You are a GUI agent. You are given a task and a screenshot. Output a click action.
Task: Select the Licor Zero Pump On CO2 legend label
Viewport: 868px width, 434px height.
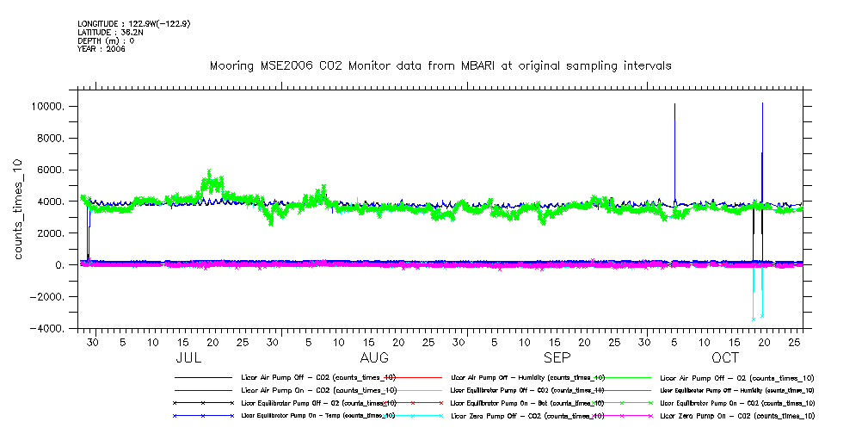click(736, 416)
